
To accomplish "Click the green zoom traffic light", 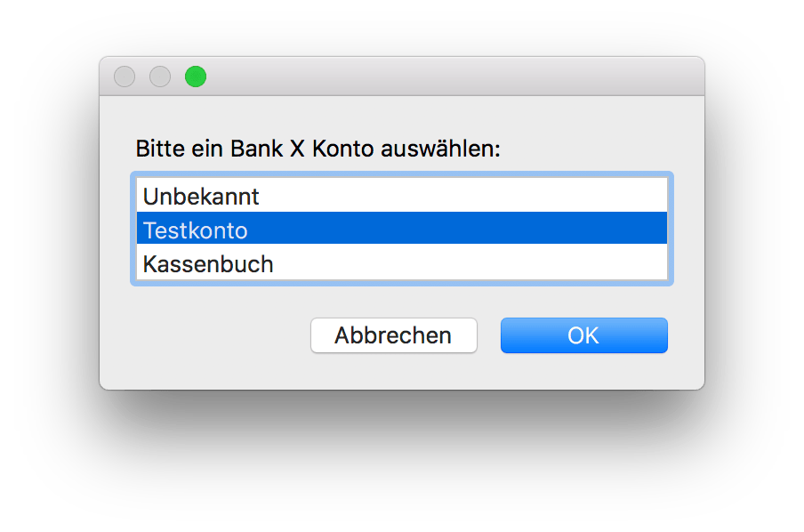I will 196,77.
